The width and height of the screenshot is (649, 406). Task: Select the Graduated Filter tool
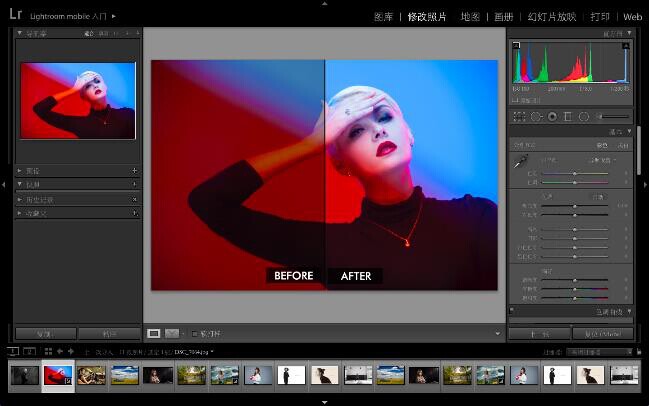[568, 117]
